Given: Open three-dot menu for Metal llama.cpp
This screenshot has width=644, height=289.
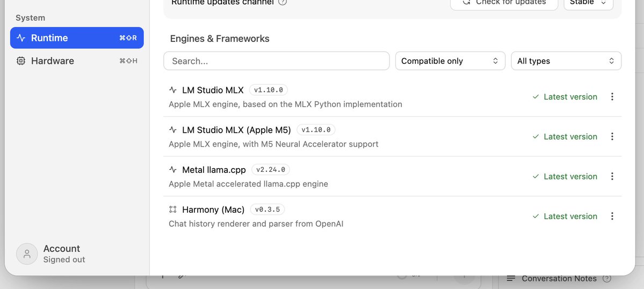Looking at the screenshot, I should pos(612,177).
